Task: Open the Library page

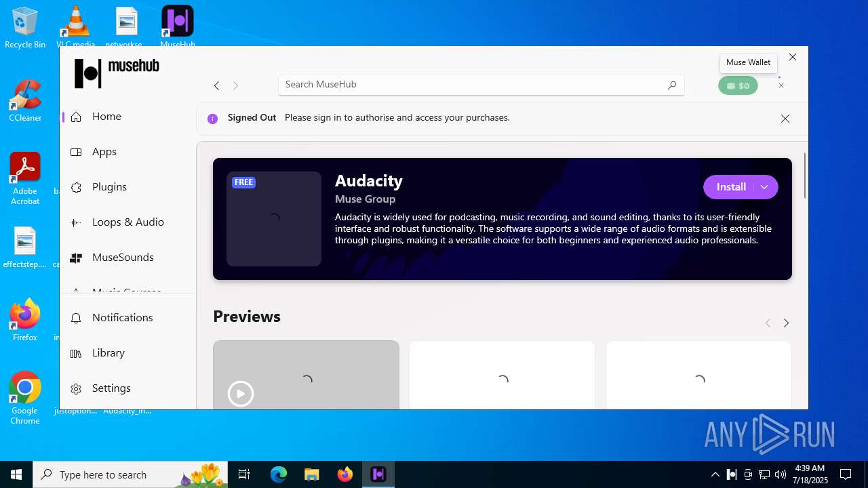Action: pos(129,353)
